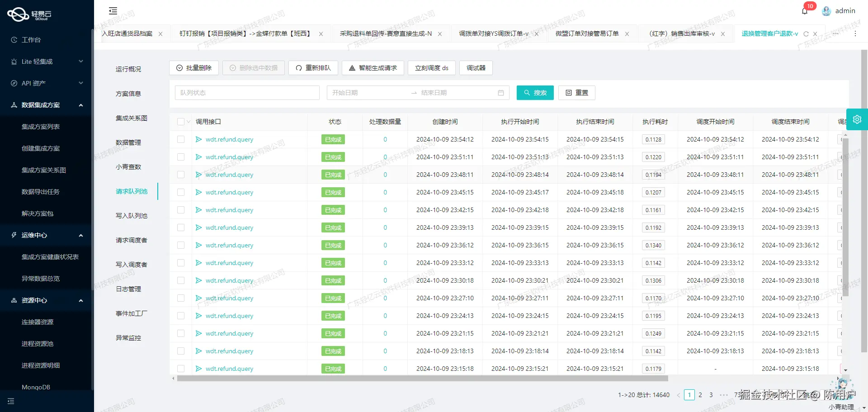The height and width of the screenshot is (412, 868).
Task: Open the teal settings gear panel
Action: 857,119
